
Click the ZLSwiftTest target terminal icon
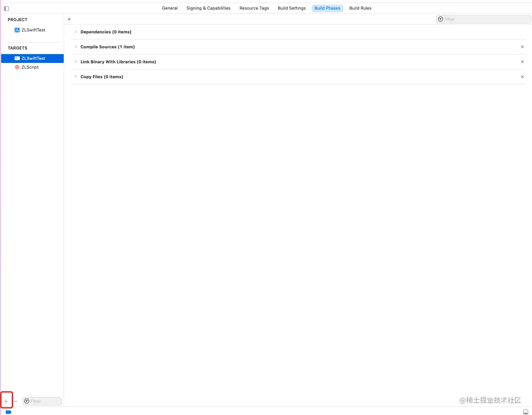(17, 58)
